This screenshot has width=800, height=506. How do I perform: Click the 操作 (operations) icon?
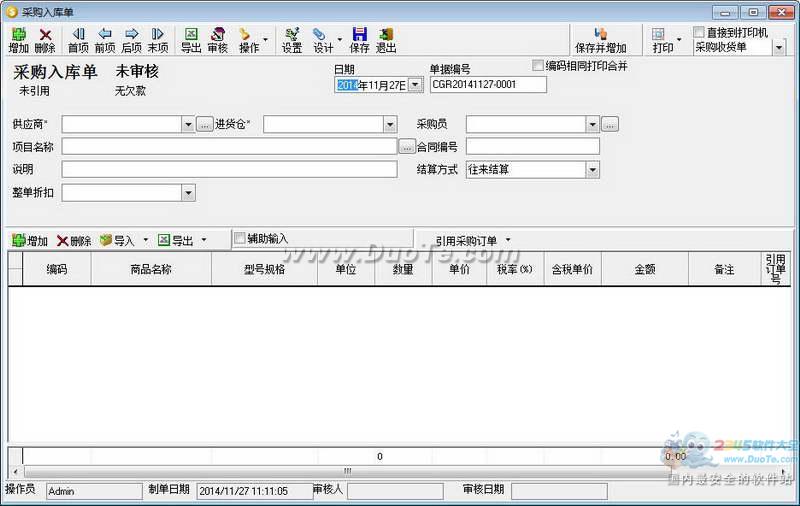pyautogui.click(x=248, y=40)
